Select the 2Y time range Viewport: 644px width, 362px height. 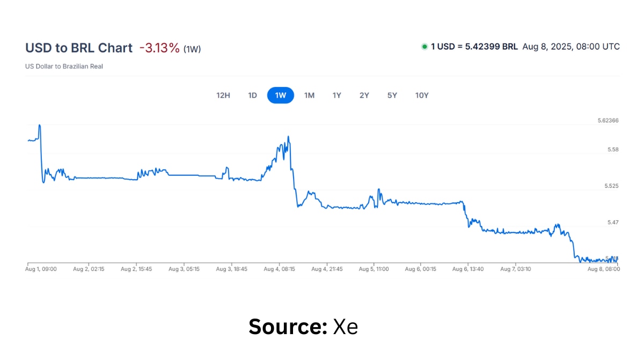364,95
